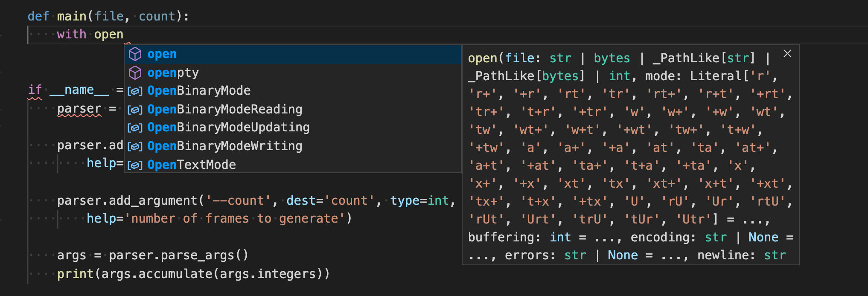868x296 pixels.
Task: Choose the OpenTextMode suggestion
Action: tap(293, 164)
